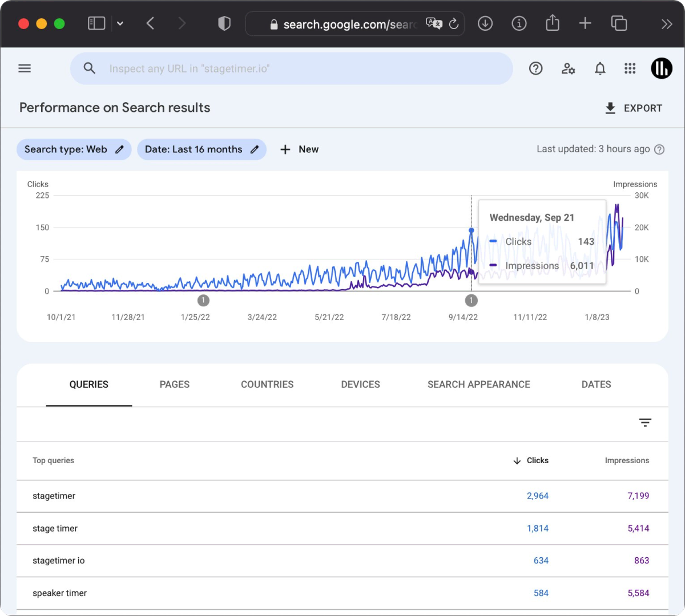This screenshot has width=685, height=616.
Task: Switch to the Devices tab
Action: click(x=360, y=384)
